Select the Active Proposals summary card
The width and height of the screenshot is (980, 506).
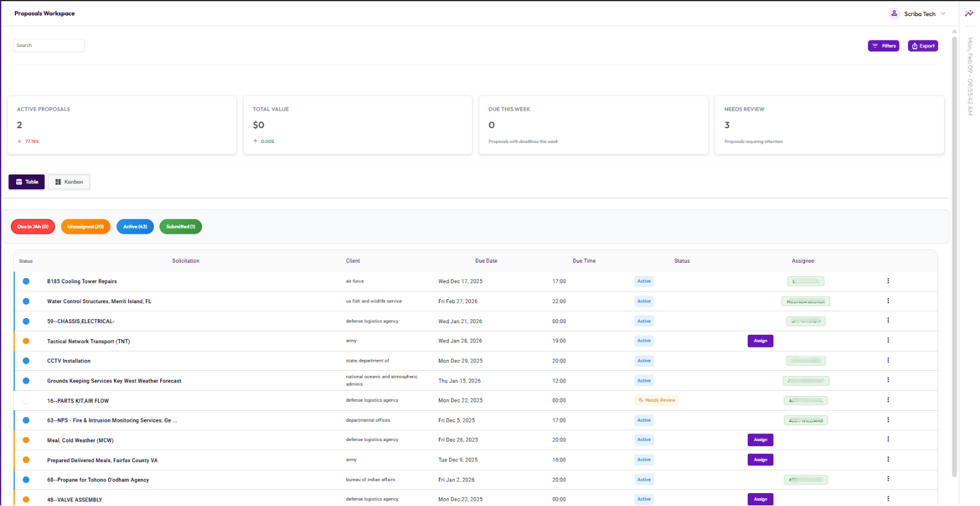(x=122, y=126)
